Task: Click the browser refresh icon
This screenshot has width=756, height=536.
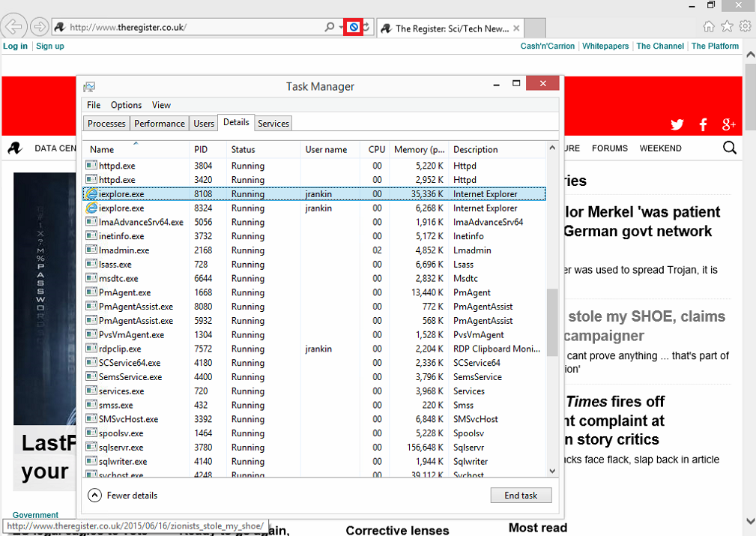Action: click(x=366, y=28)
